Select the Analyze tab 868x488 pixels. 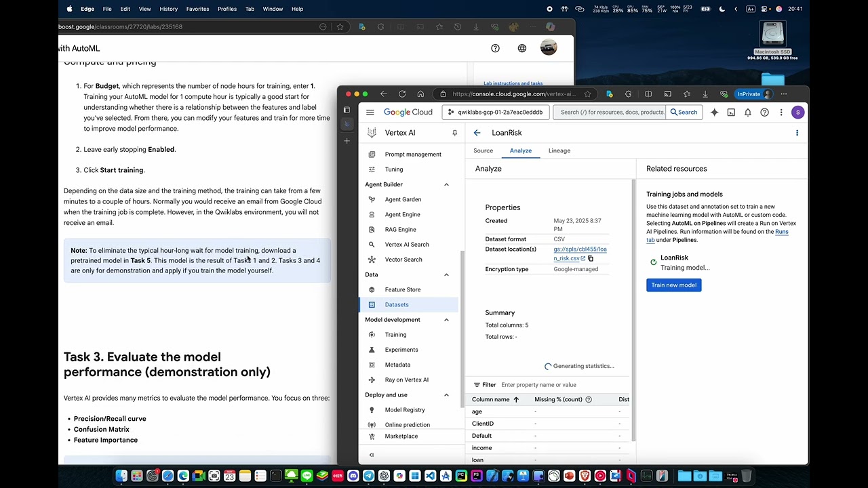(x=521, y=150)
